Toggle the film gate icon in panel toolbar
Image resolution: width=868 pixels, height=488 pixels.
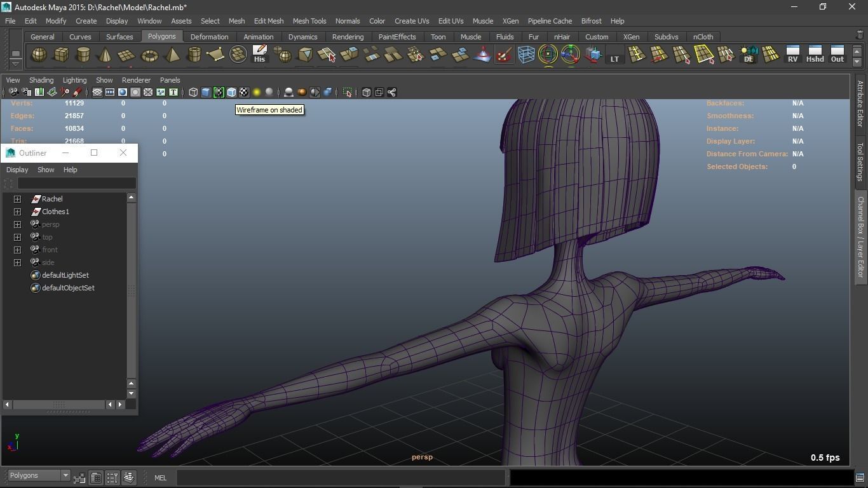point(110,93)
